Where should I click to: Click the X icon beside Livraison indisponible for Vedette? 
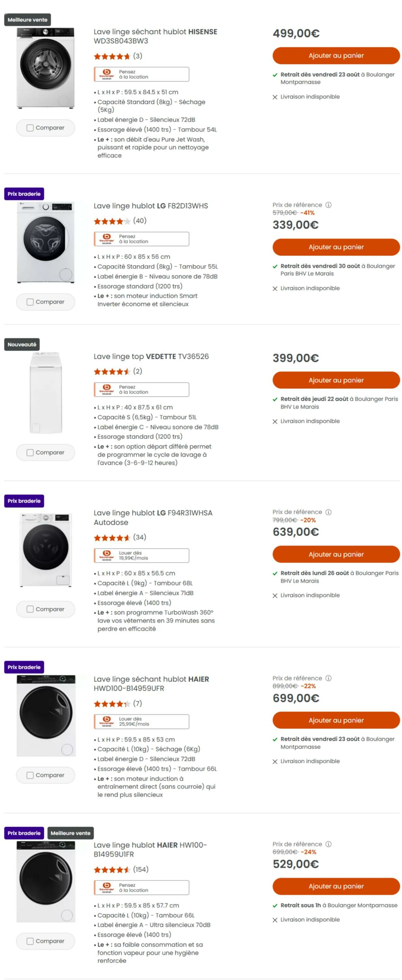[275, 421]
